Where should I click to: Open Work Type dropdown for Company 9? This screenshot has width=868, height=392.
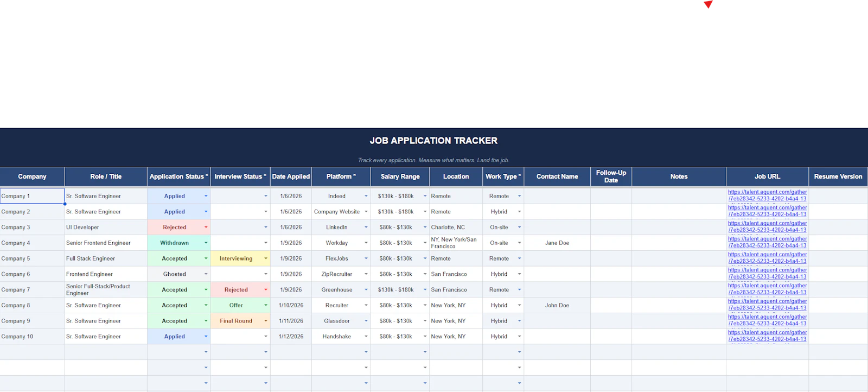[x=519, y=321]
